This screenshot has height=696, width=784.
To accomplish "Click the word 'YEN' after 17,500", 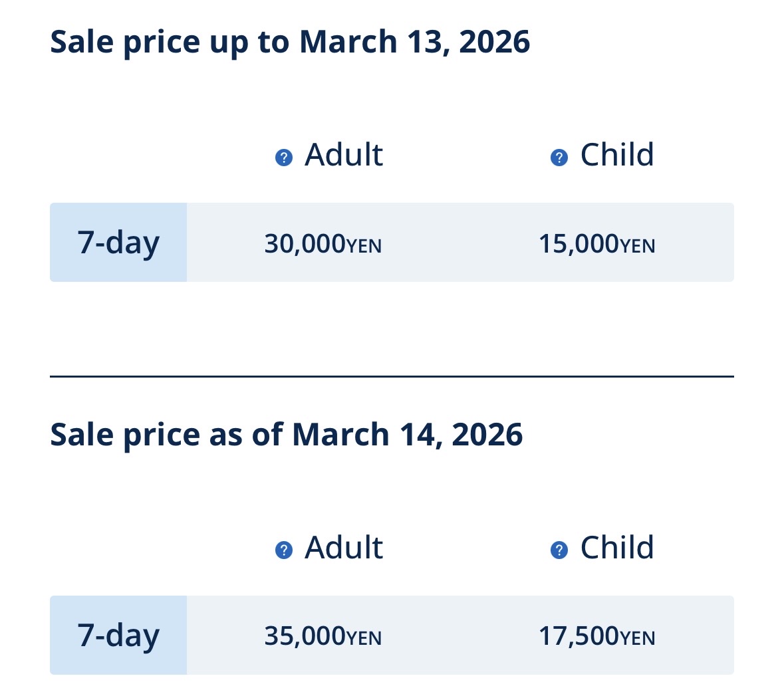I will click(638, 639).
